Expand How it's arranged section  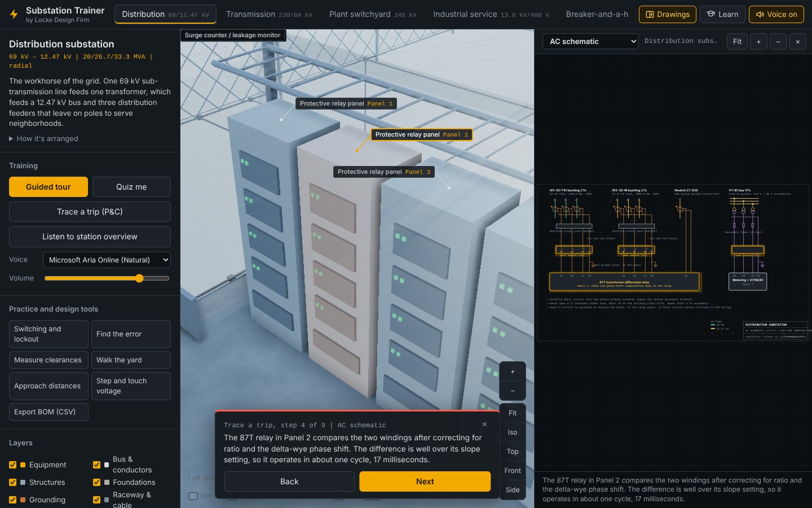click(x=44, y=139)
